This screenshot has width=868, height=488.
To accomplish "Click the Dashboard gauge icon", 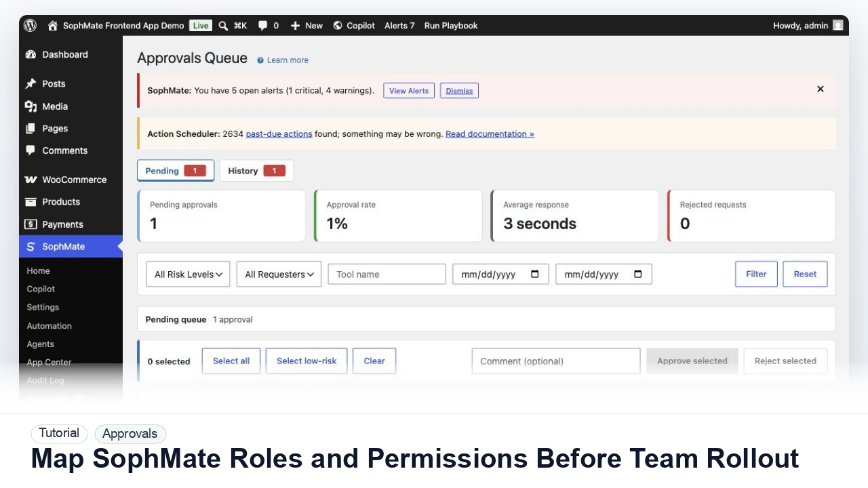I will pyautogui.click(x=31, y=54).
